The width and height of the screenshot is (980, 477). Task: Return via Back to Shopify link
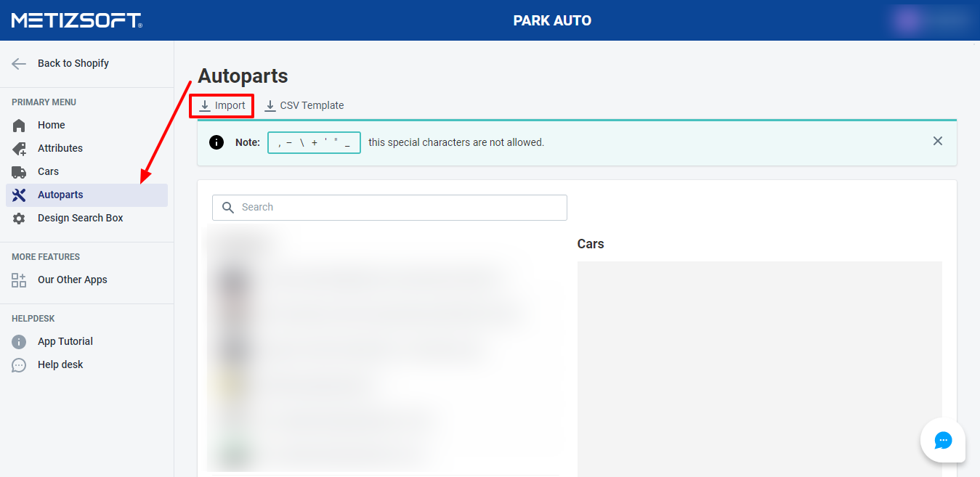73,63
